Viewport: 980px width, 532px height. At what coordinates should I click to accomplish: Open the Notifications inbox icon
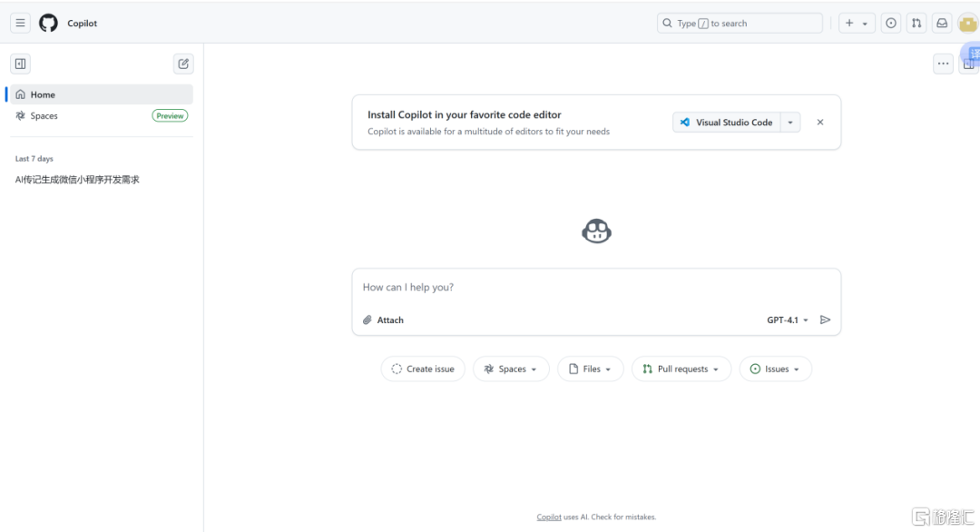(942, 23)
